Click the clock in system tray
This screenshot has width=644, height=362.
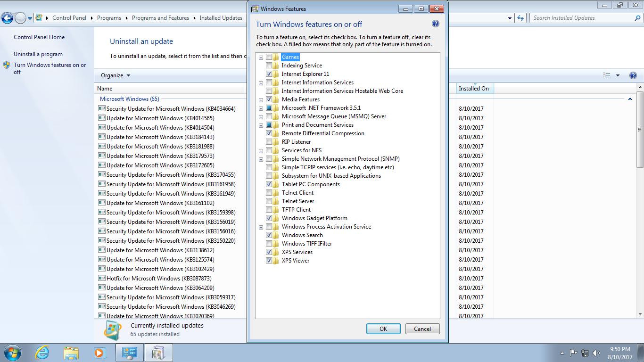620,353
